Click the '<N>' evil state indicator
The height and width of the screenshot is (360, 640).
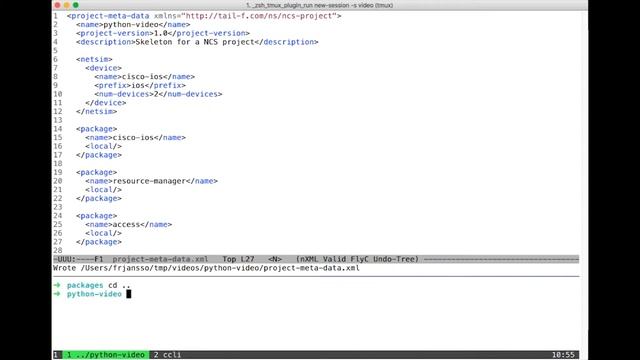coord(275,259)
